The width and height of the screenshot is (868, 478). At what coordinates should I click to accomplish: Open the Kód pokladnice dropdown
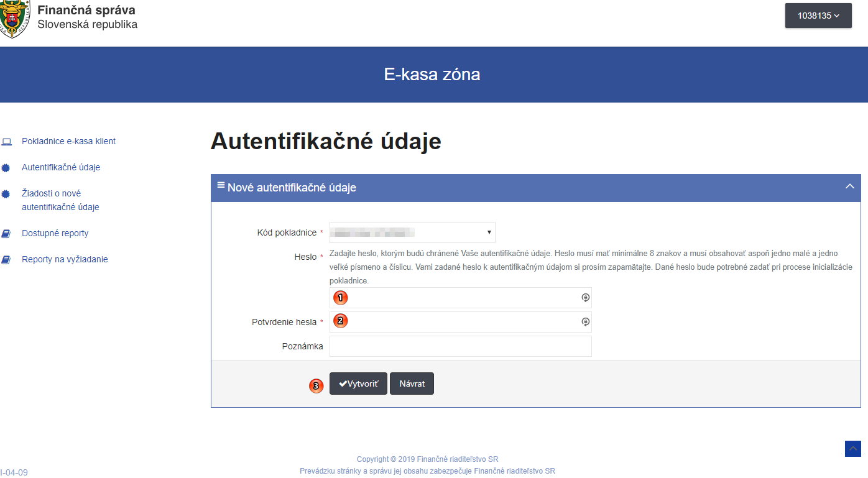coord(412,232)
